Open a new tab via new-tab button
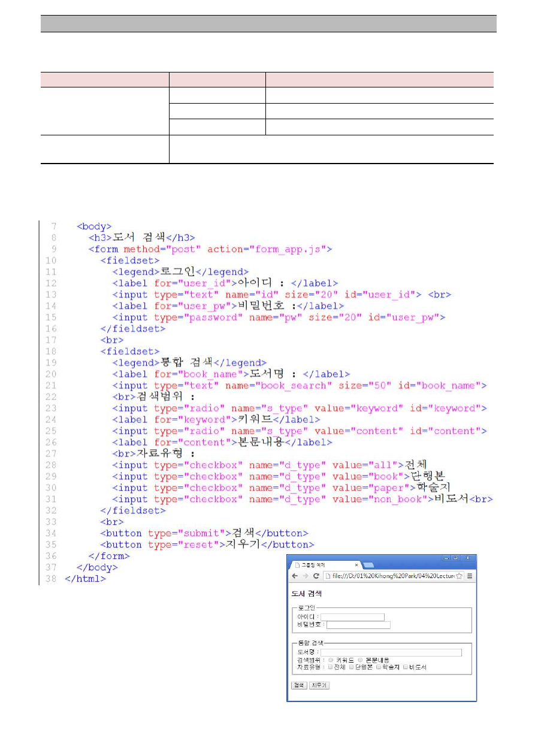This screenshot has height=756, width=535. (368, 565)
